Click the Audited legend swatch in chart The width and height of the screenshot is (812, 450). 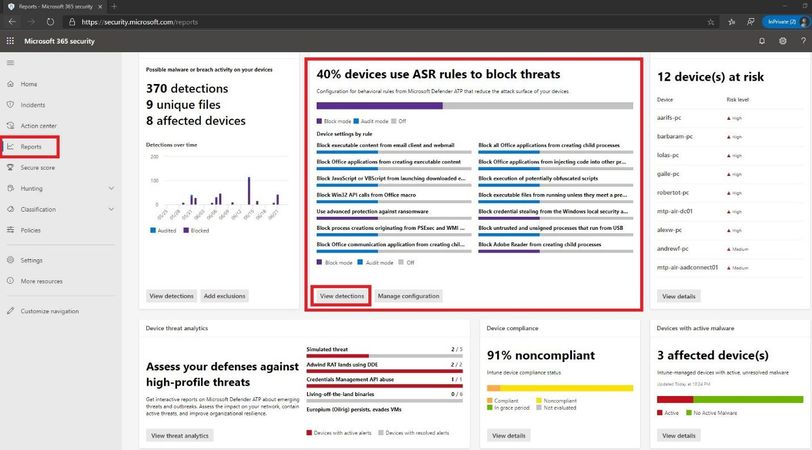153,230
